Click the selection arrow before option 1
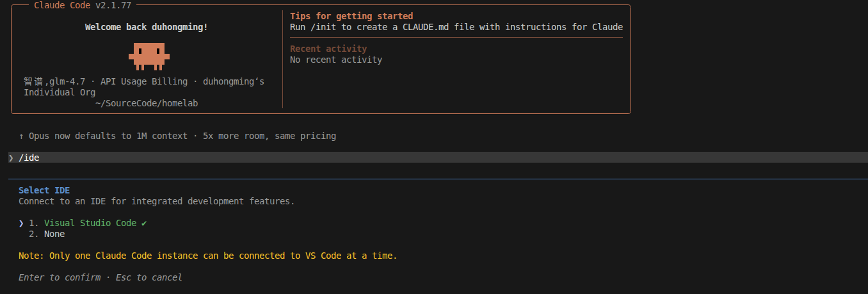The height and width of the screenshot is (294, 868). tap(21, 223)
